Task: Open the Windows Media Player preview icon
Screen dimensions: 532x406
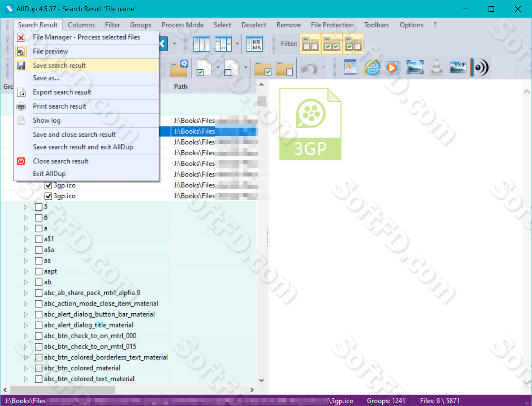Action: click(393, 67)
